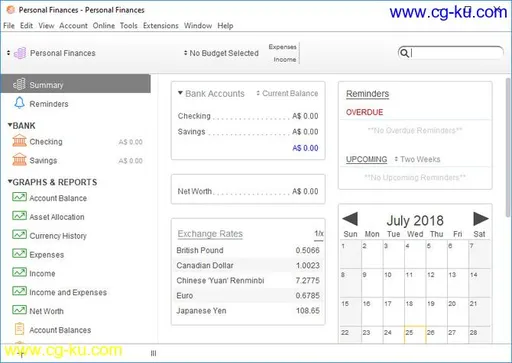Click the July 2018 calendar title
Viewport: 512px width, 363px height.
pyautogui.click(x=415, y=220)
